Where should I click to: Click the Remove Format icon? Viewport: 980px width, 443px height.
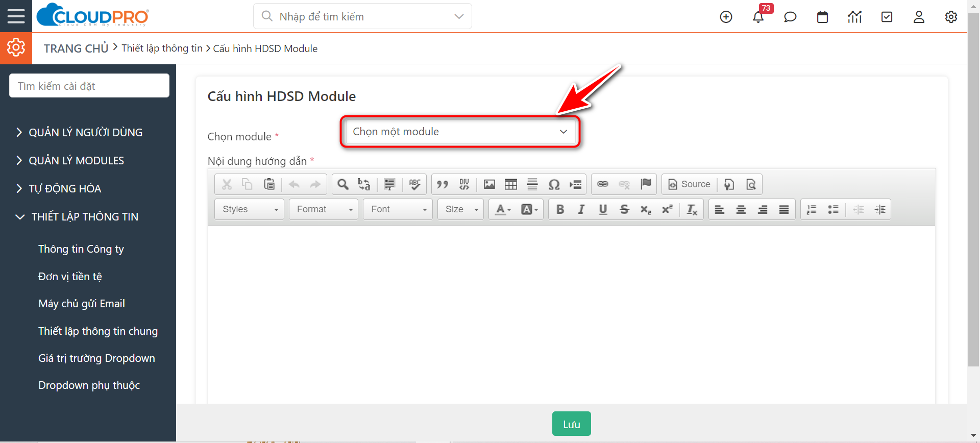pyautogui.click(x=692, y=209)
